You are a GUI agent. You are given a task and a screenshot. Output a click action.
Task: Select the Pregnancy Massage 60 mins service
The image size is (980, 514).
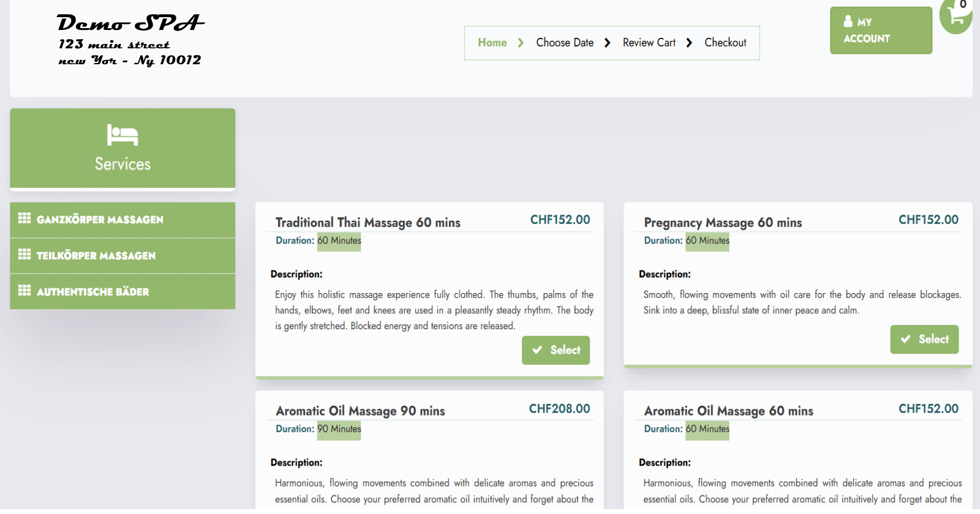tap(924, 339)
